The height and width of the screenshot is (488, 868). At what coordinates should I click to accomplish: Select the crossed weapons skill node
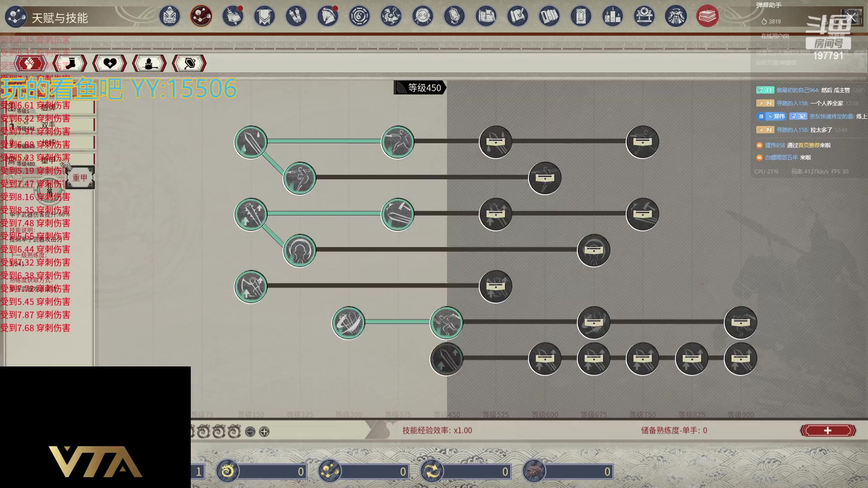251,286
